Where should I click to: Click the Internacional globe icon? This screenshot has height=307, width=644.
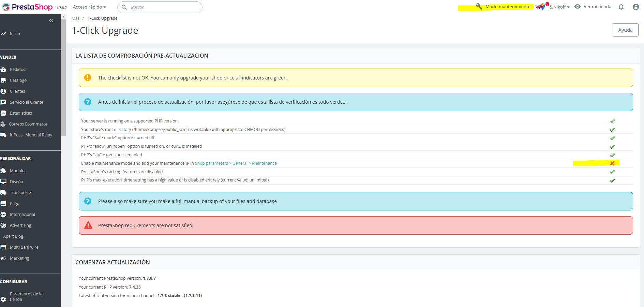coord(3,214)
